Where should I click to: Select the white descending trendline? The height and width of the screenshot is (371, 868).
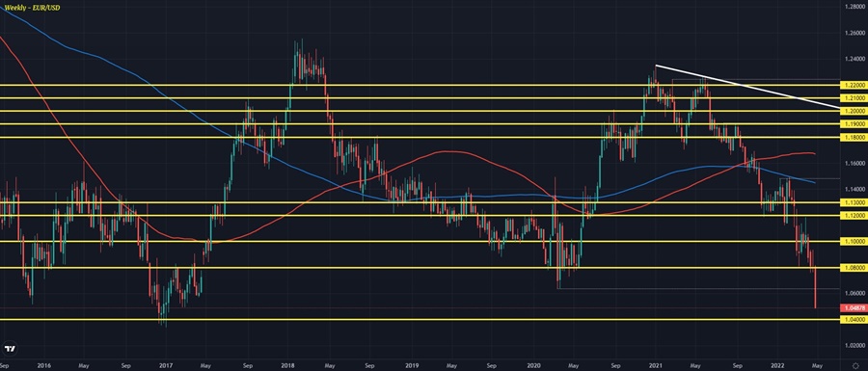[x=747, y=87]
